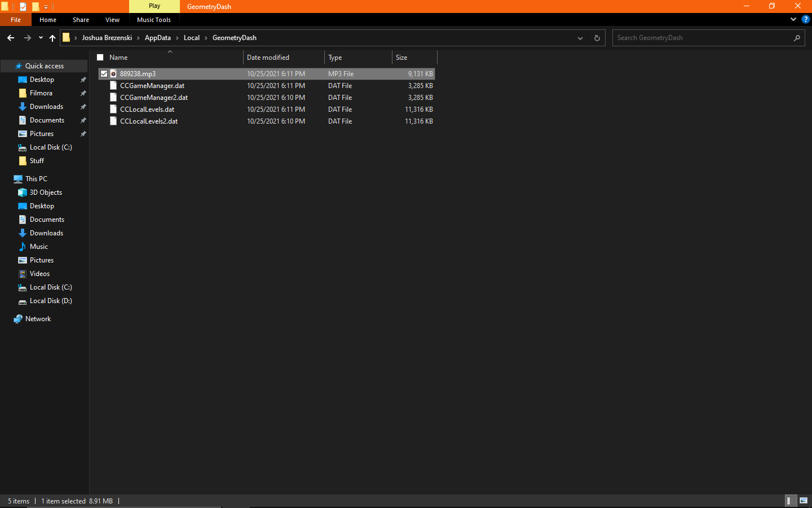Click the folder icon in the address bar
This screenshot has height=508, width=812.
[x=66, y=38]
